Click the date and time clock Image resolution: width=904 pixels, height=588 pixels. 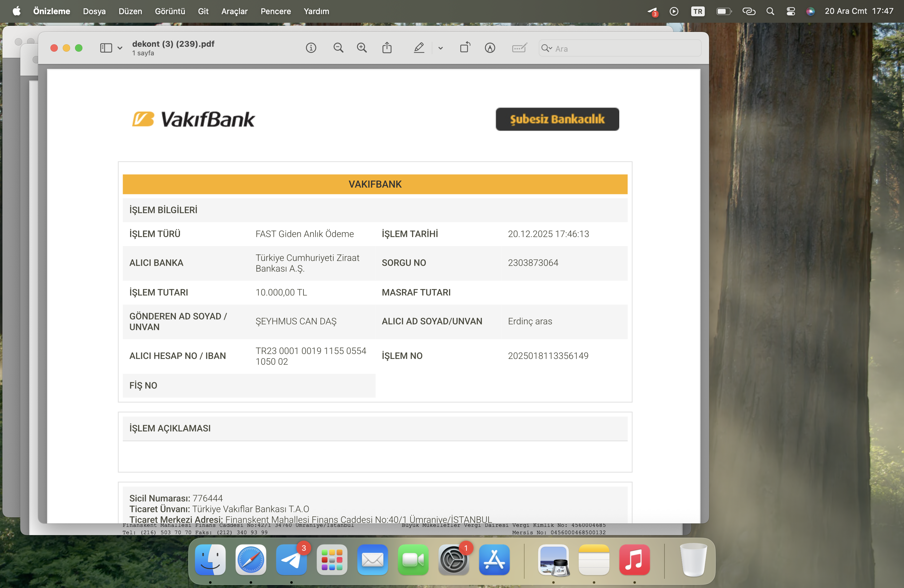click(859, 11)
